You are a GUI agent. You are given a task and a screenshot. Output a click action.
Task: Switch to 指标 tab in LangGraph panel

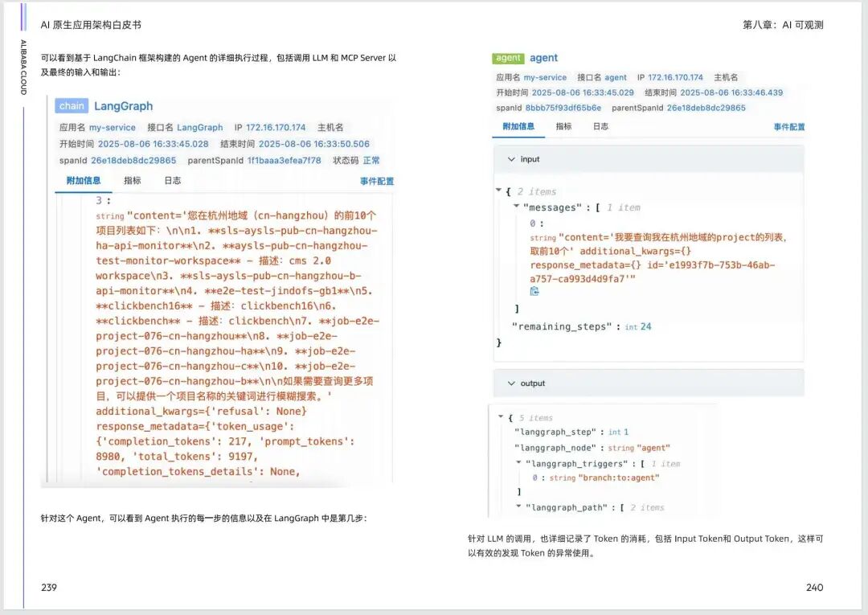(x=133, y=180)
